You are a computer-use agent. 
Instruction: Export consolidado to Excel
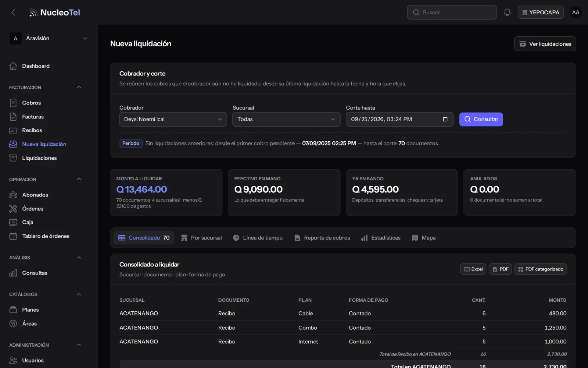point(473,269)
